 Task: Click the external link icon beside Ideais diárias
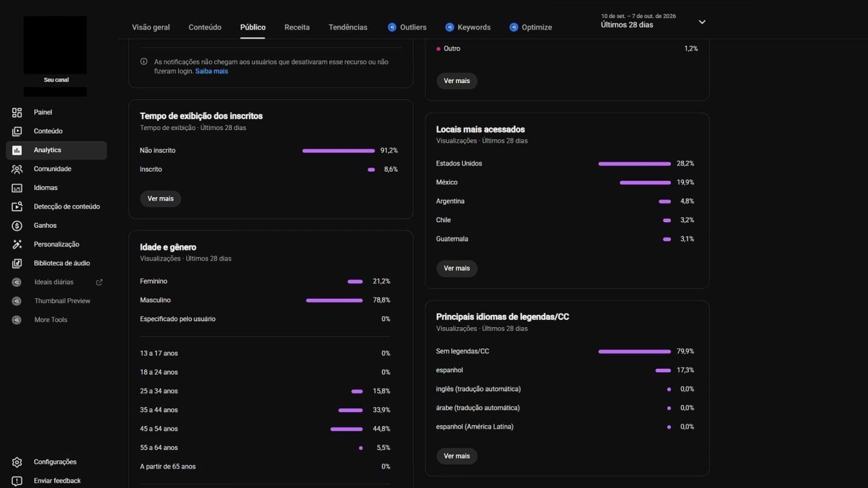click(x=99, y=282)
